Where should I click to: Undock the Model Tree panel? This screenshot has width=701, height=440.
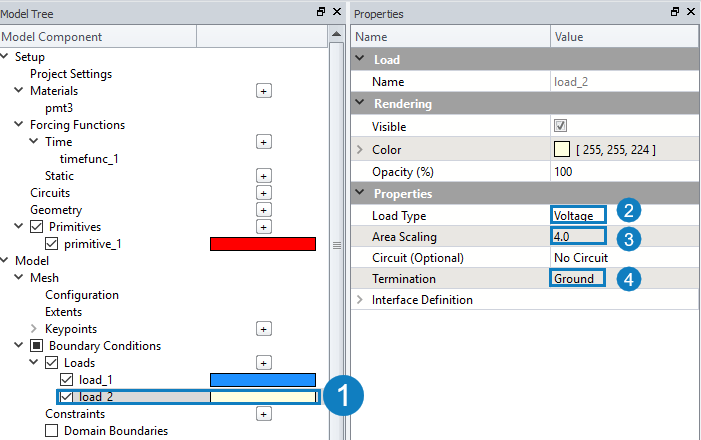click(x=321, y=12)
